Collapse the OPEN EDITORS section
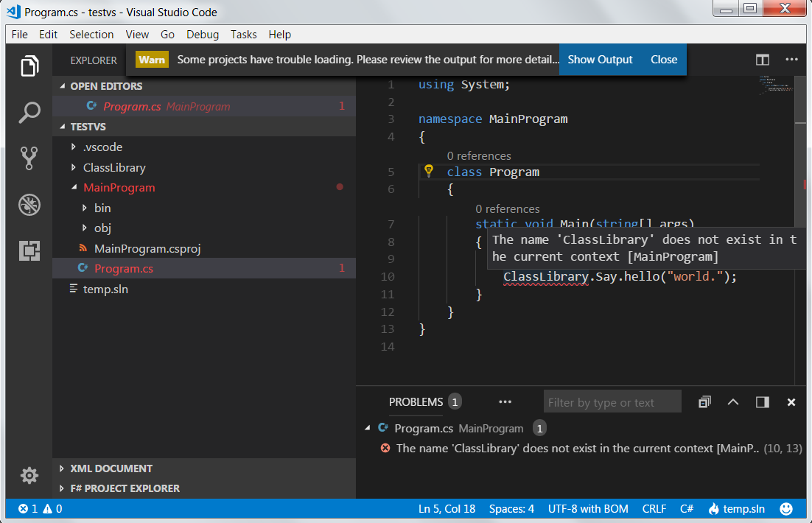This screenshot has height=523, width=812. tap(204, 86)
